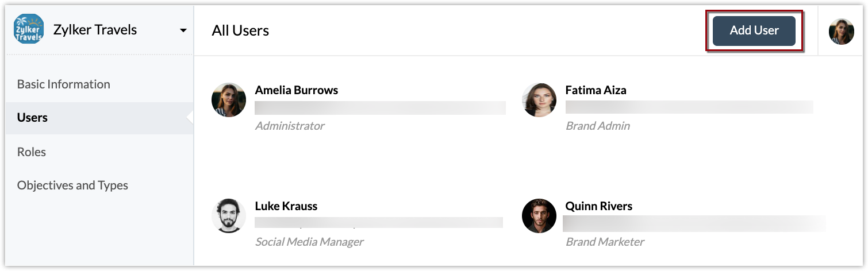The width and height of the screenshot is (868, 271).
Task: Open user Amelia Burrows by name
Action: click(x=296, y=90)
